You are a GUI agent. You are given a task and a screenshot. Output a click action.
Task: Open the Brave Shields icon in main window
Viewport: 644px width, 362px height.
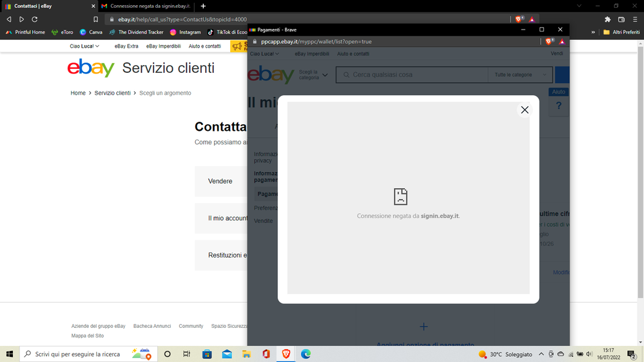[519, 19]
